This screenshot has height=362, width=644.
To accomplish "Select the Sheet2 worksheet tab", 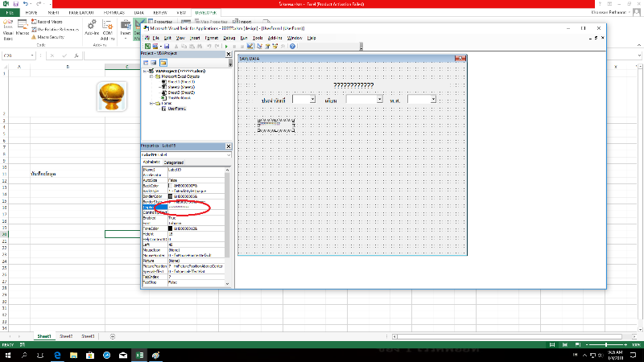I will pyautogui.click(x=65, y=335).
